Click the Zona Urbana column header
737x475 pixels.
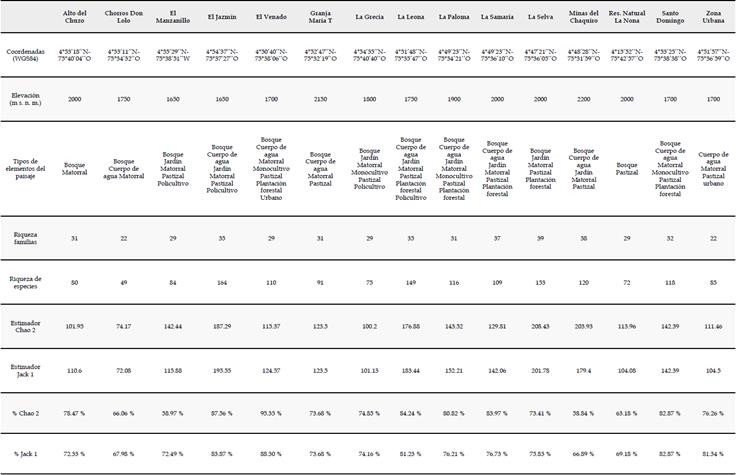click(714, 17)
